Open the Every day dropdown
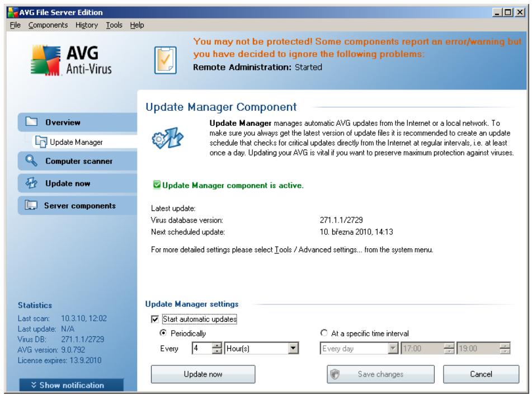532x395 pixels. pyautogui.click(x=393, y=348)
